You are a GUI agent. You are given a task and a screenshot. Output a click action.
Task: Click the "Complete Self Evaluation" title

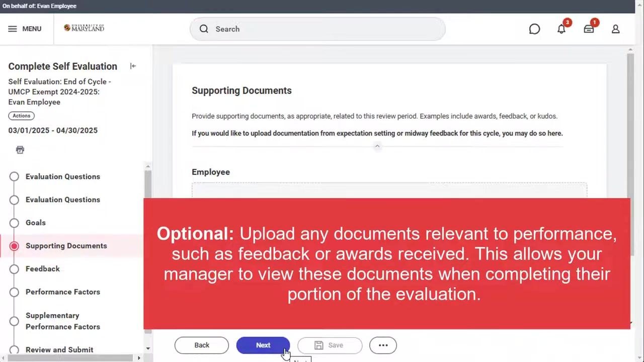tap(63, 66)
